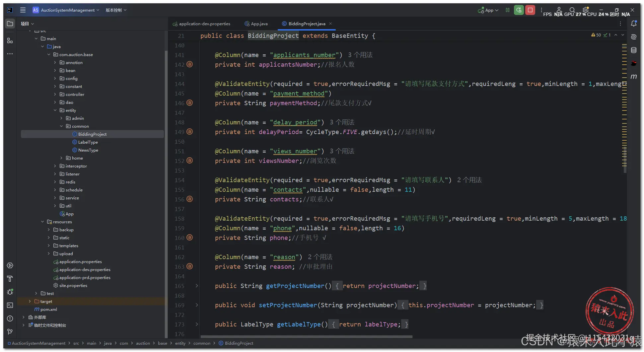Collapse the entity package
The image size is (644, 352).
click(55, 110)
